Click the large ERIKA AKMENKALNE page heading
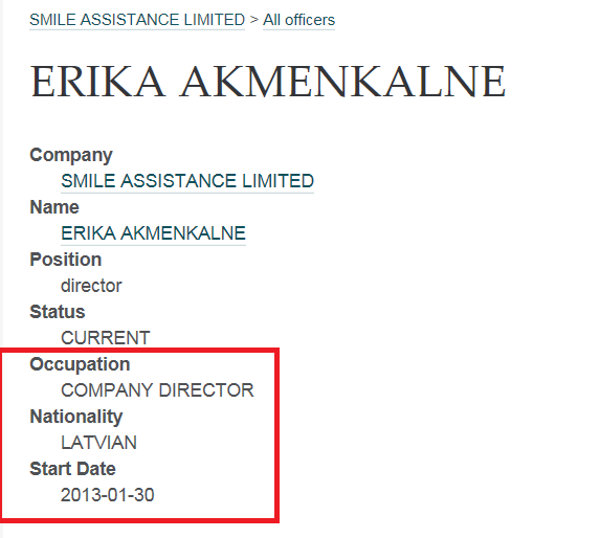The image size is (600, 538). click(268, 82)
